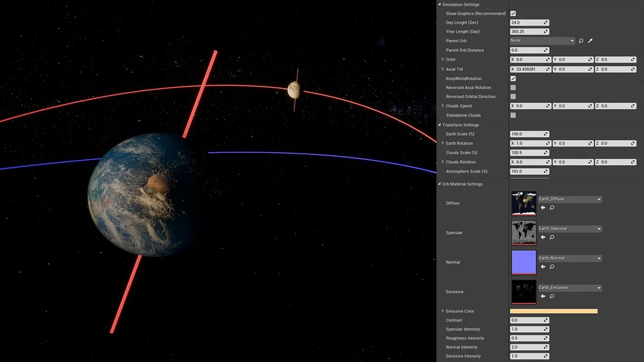644x362 pixels.
Task: Enable Reversed Axial Rotation checkbox
Action: click(x=513, y=87)
